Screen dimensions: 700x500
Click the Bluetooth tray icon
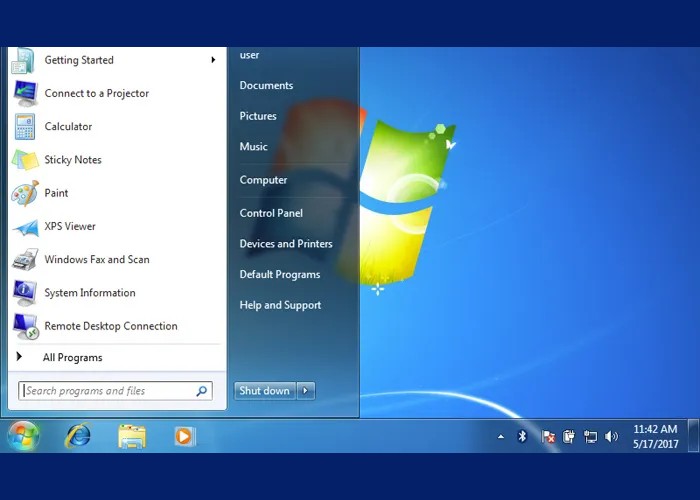522,437
